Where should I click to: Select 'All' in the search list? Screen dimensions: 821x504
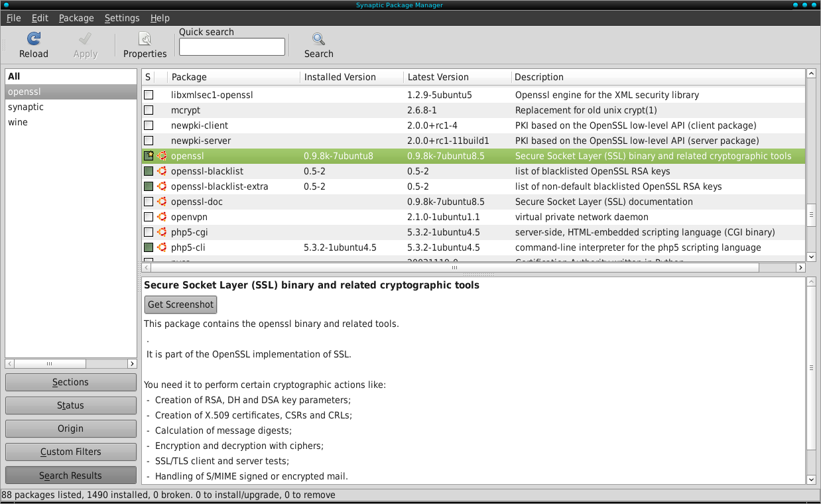70,76
